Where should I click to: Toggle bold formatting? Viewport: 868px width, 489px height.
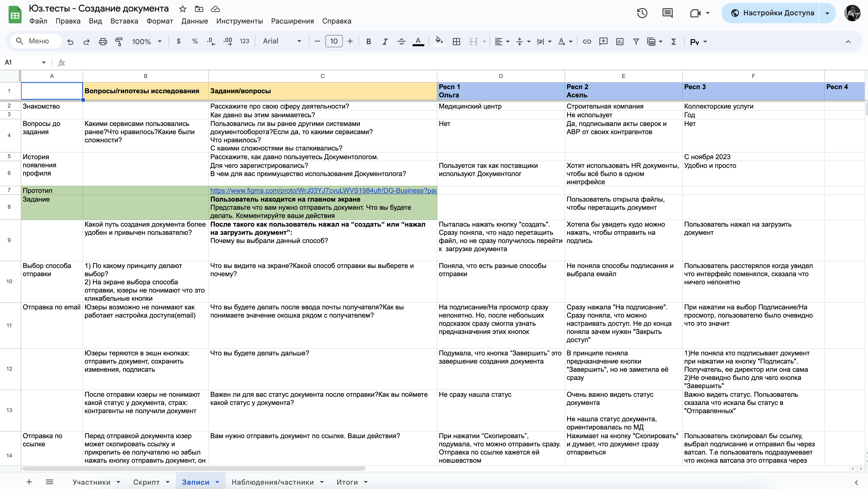point(369,41)
